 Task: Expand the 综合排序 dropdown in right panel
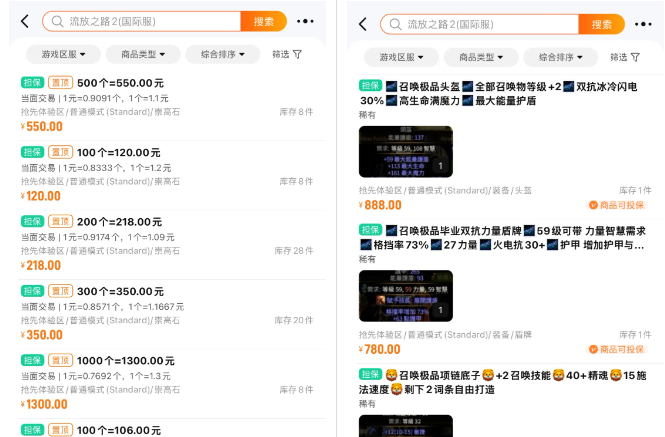[x=561, y=57]
